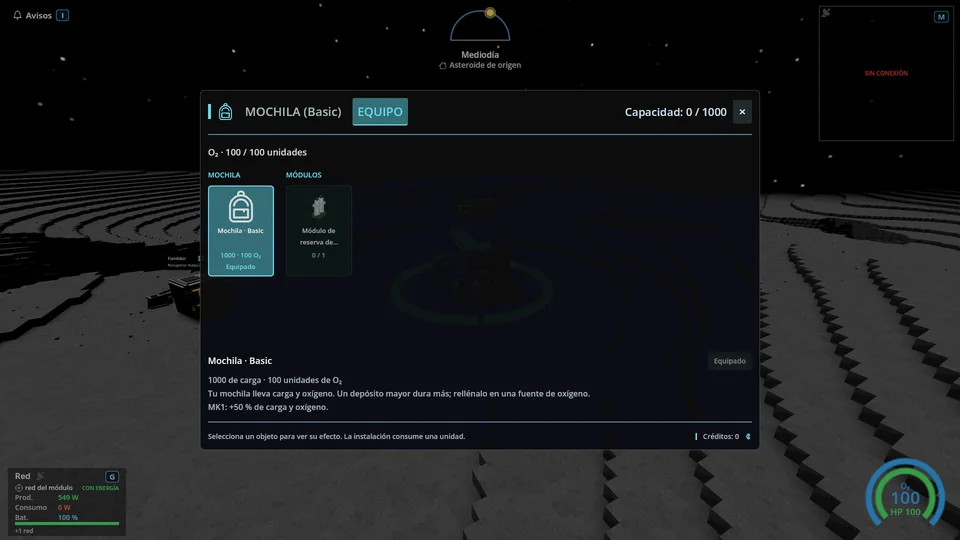Viewport: 960px width, 540px height.
Task: Click the battery 100 % progress bar
Action: (67, 523)
